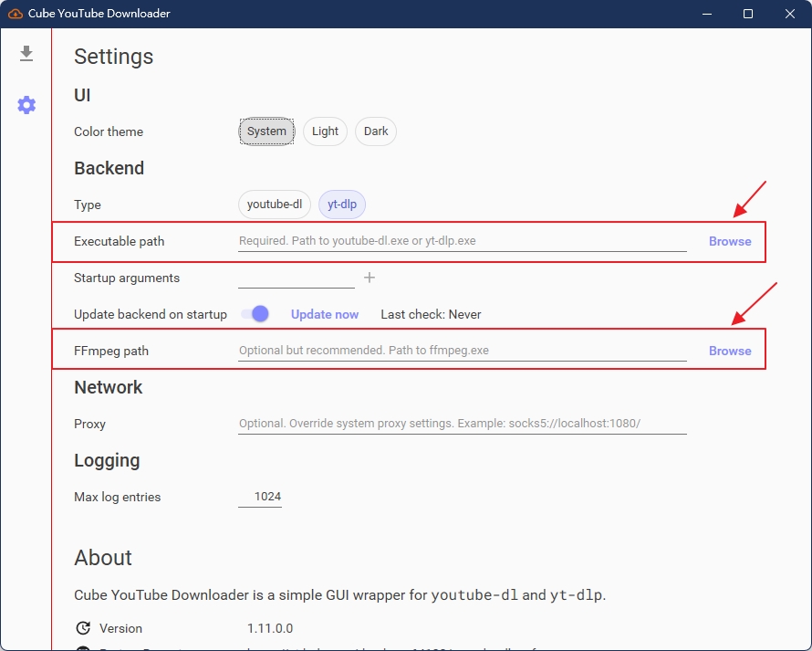Click the Max log entries field showing 1024
The image size is (812, 651).
point(261,497)
